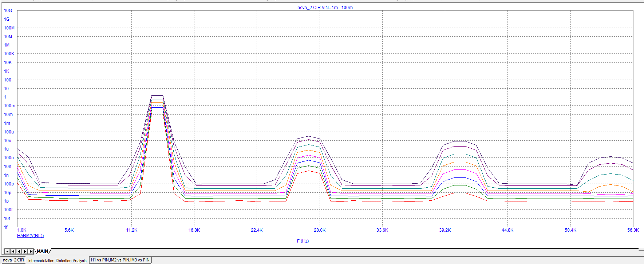Image resolution: width=644 pixels, height=264 pixels.
Task: Go to previous page tab arrow
Action: pyautogui.click(x=19, y=251)
